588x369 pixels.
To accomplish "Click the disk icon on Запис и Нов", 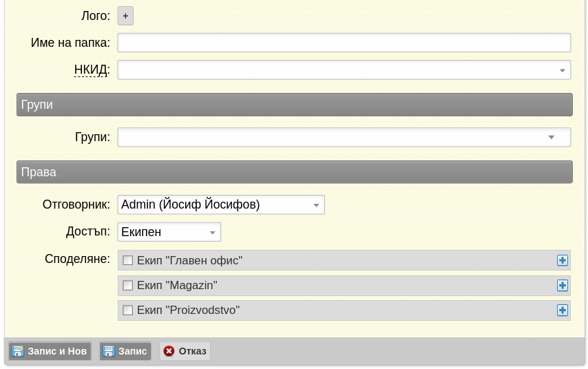I will click(x=18, y=351).
